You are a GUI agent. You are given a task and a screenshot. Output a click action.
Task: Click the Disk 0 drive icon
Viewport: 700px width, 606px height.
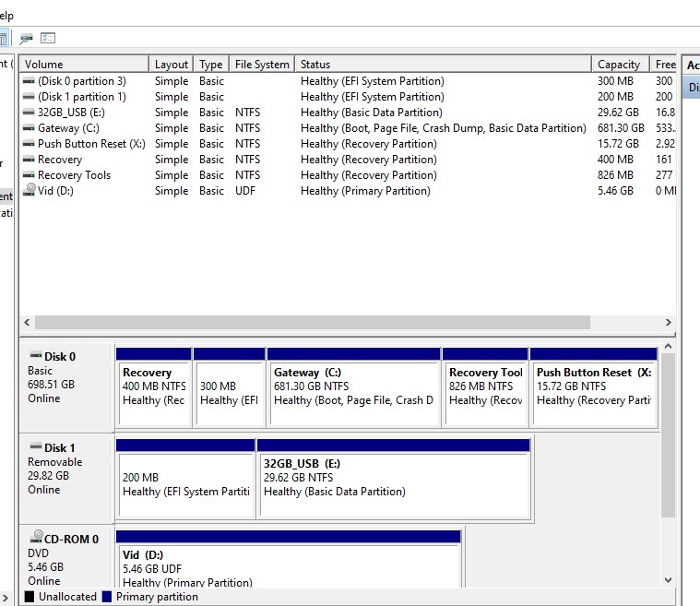(x=36, y=355)
